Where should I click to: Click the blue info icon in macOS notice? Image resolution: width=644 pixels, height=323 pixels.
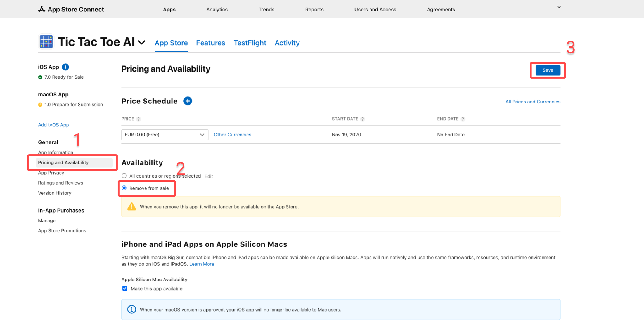coord(132,309)
